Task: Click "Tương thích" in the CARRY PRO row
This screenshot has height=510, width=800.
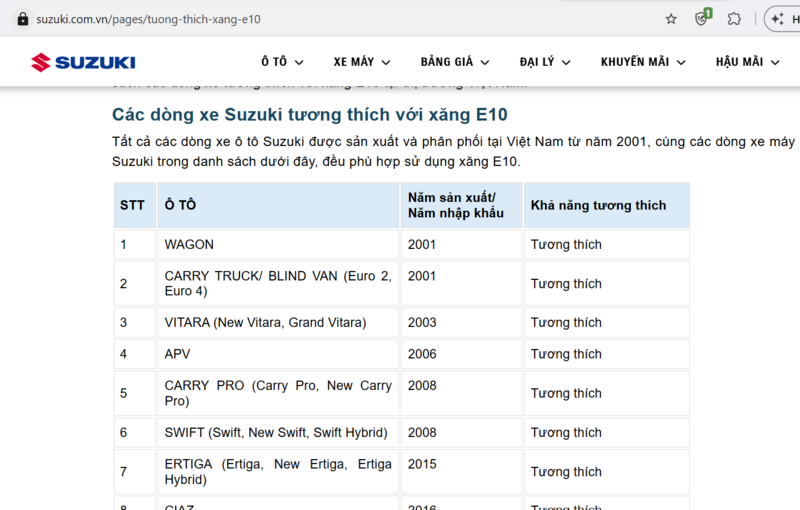Action: pyautogui.click(x=566, y=393)
